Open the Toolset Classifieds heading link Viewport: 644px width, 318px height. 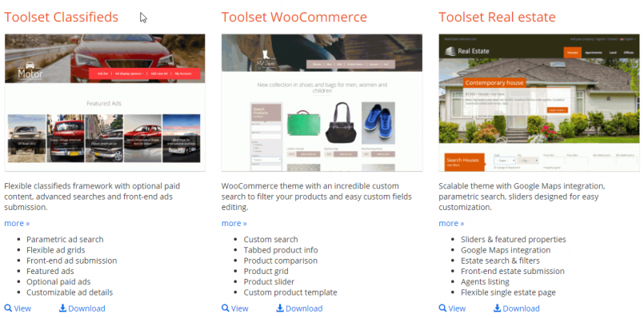pyautogui.click(x=61, y=18)
